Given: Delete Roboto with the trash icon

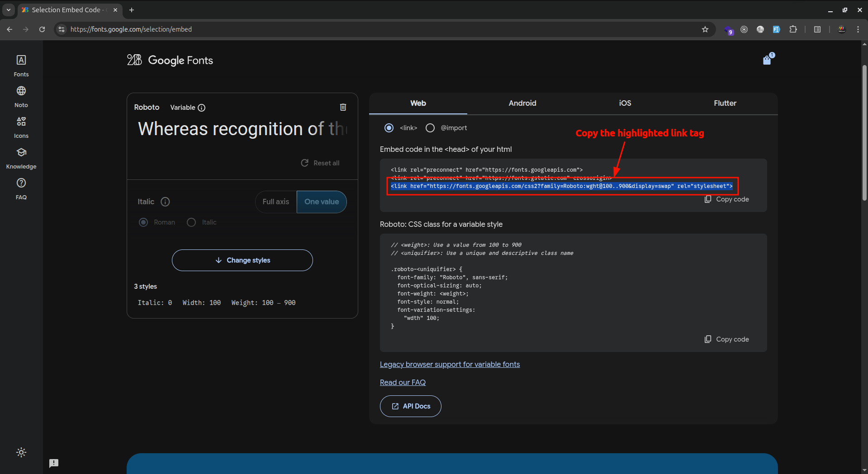Looking at the screenshot, I should point(343,107).
